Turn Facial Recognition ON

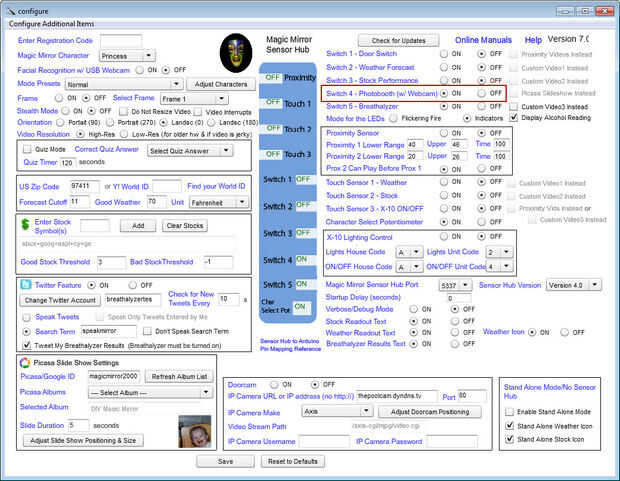139,70
